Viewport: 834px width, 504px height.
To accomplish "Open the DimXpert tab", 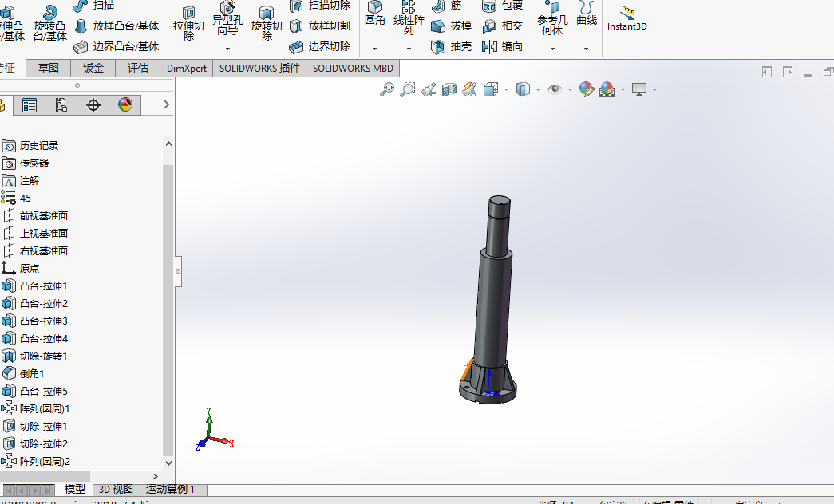I will click(187, 68).
